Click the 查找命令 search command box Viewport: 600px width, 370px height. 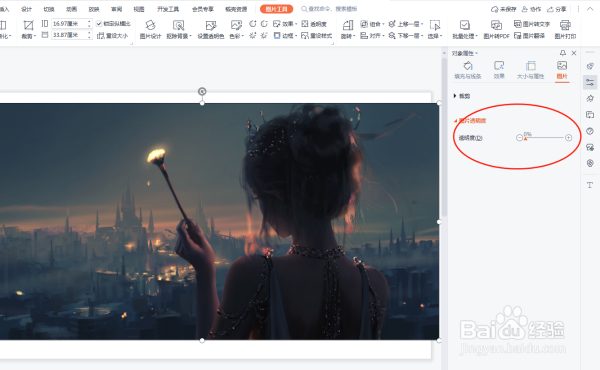(x=329, y=9)
